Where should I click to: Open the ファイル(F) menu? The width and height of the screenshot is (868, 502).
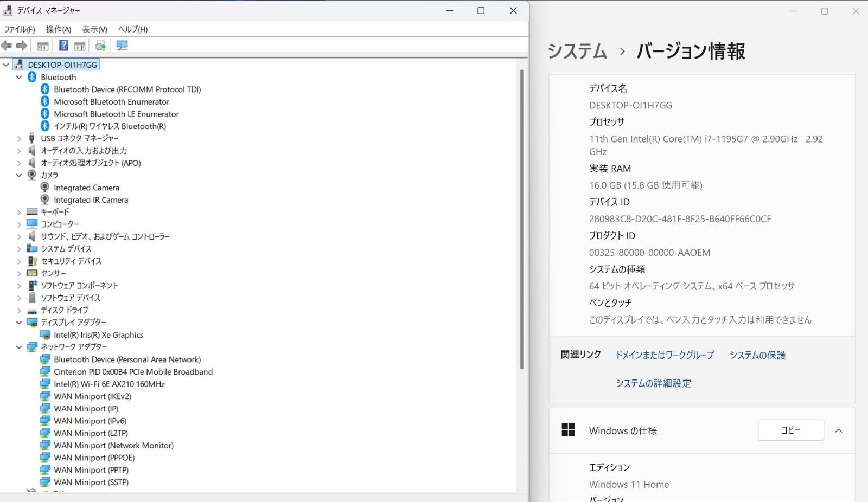coord(20,29)
